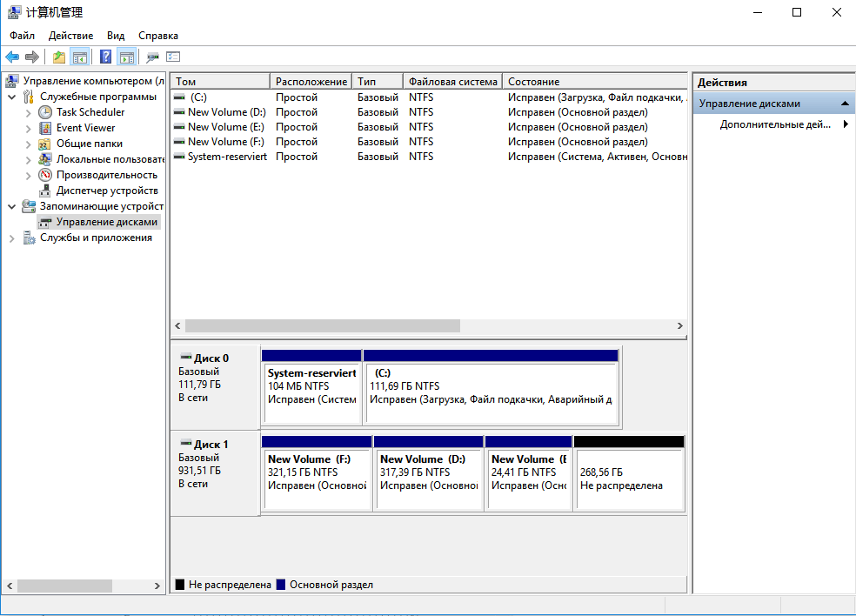
Task: Sort by the Файловая система column header
Action: click(x=452, y=82)
